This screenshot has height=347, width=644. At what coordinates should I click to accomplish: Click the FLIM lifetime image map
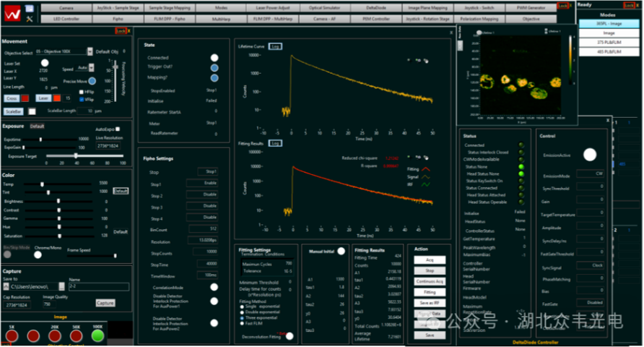(x=521, y=74)
